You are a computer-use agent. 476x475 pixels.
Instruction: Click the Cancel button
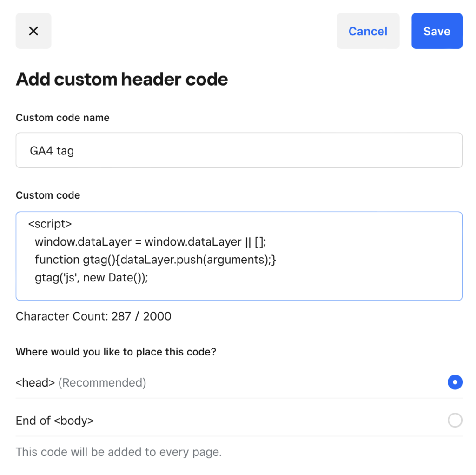[x=368, y=31]
